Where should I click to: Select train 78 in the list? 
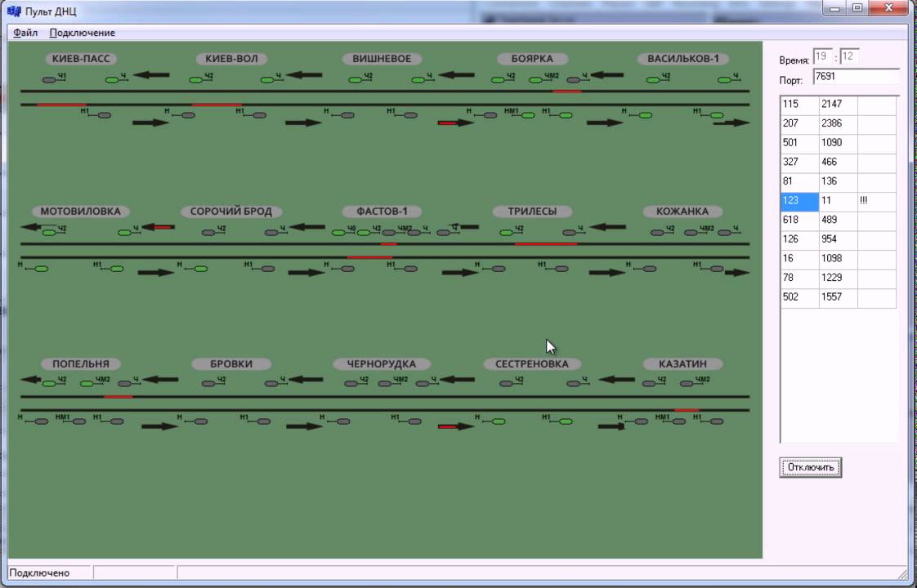pyautogui.click(x=798, y=278)
